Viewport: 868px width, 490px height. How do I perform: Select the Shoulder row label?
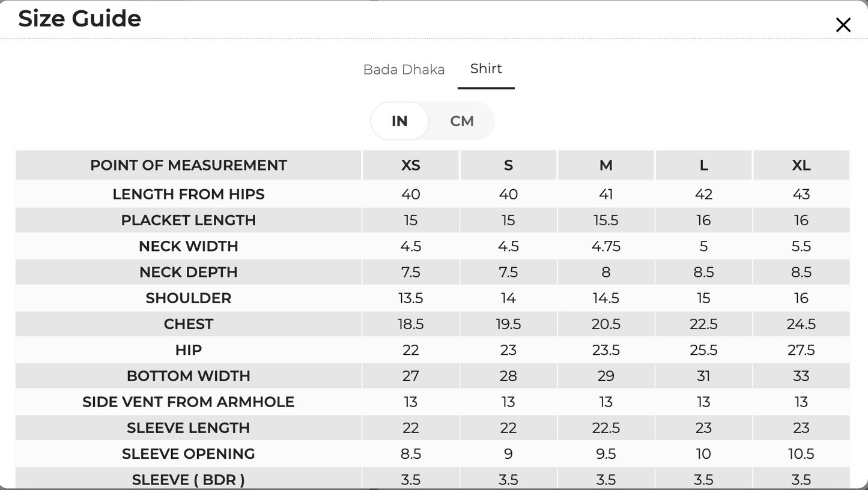pos(189,298)
